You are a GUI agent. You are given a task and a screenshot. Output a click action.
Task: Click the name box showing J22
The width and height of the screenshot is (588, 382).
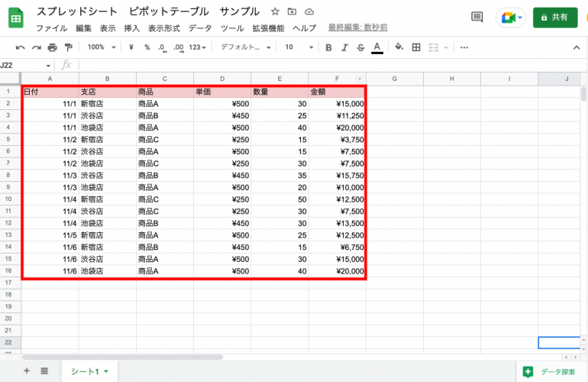pyautogui.click(x=23, y=66)
